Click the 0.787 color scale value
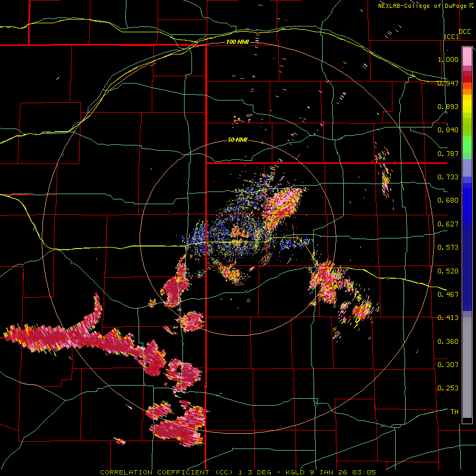The height and width of the screenshot is (476, 476). click(448, 153)
